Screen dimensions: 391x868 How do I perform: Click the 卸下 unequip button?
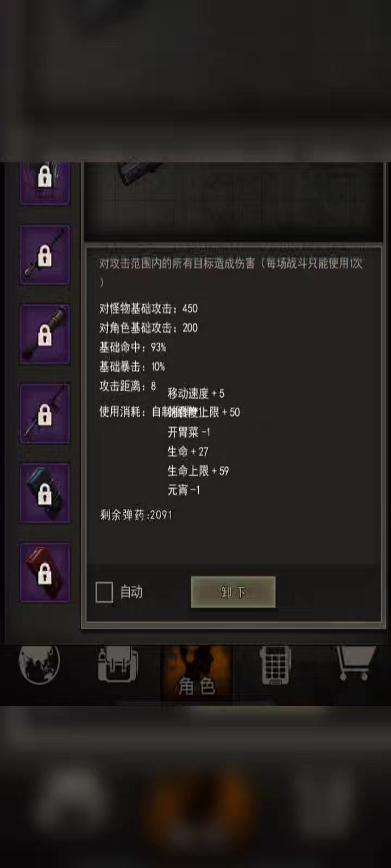click(x=233, y=592)
